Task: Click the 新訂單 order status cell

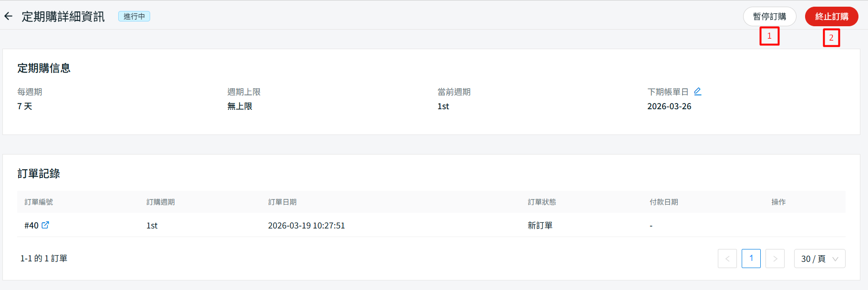Action: point(540,226)
